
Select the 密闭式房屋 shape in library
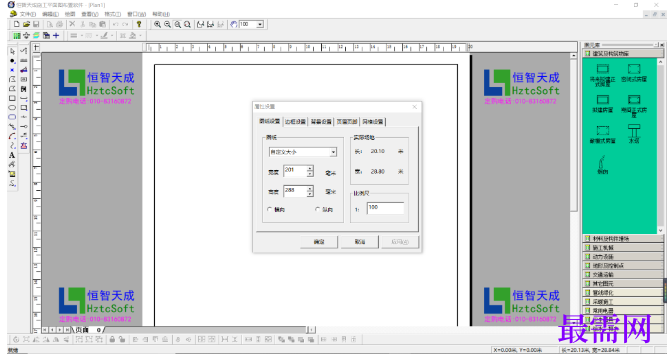pyautogui.click(x=634, y=72)
